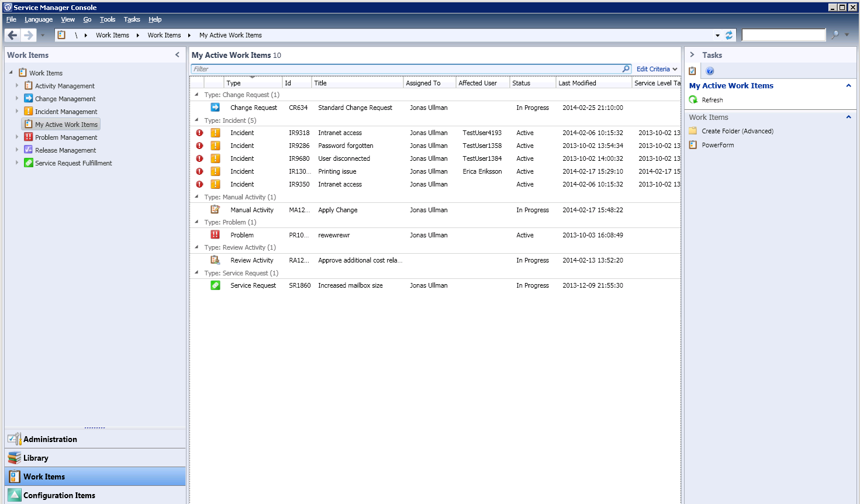Viewport: 860px width, 504px height.
Task: Collapse the left navigation pane chevron
Action: pos(177,54)
